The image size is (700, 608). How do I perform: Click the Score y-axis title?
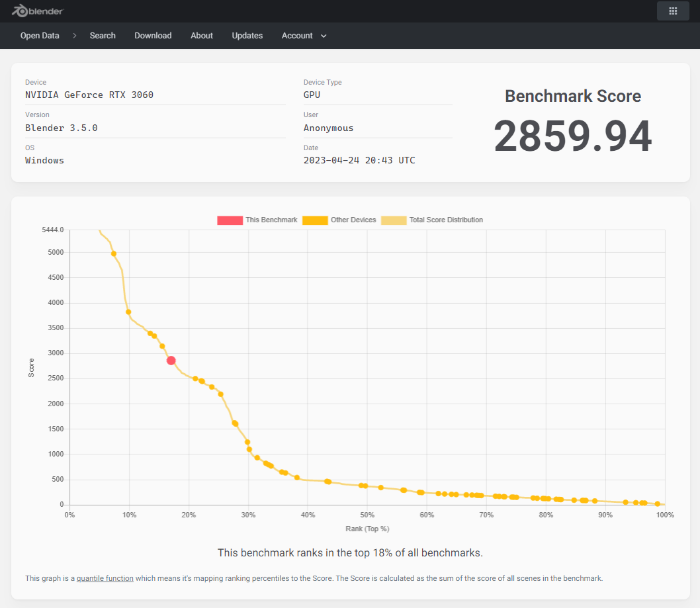tap(31, 368)
